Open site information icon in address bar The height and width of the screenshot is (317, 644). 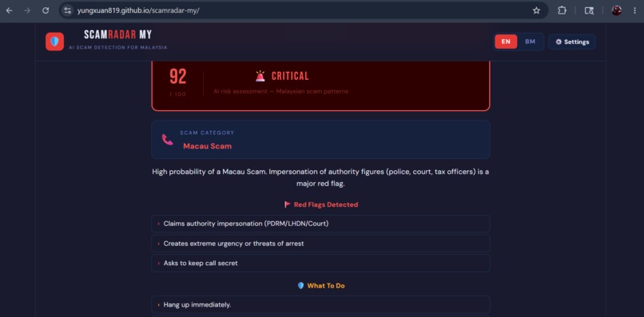click(x=68, y=10)
